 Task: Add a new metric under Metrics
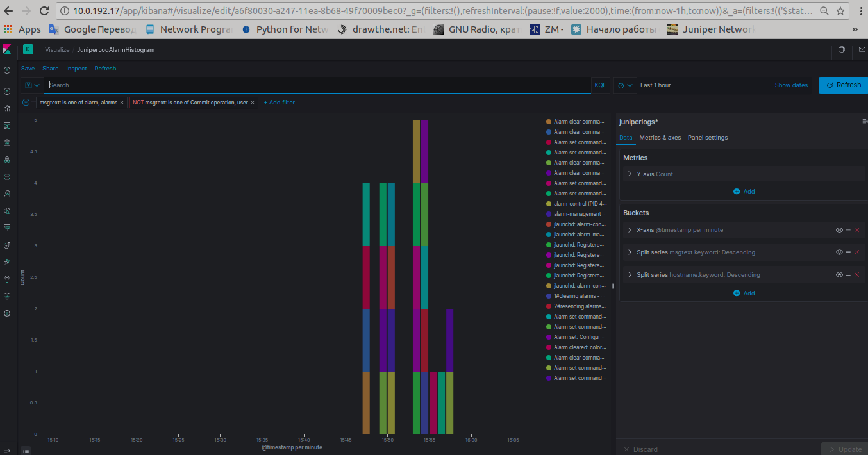coord(744,192)
